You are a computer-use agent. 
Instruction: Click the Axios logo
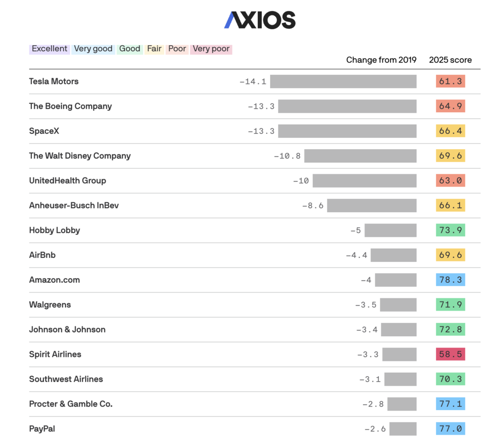click(x=260, y=20)
